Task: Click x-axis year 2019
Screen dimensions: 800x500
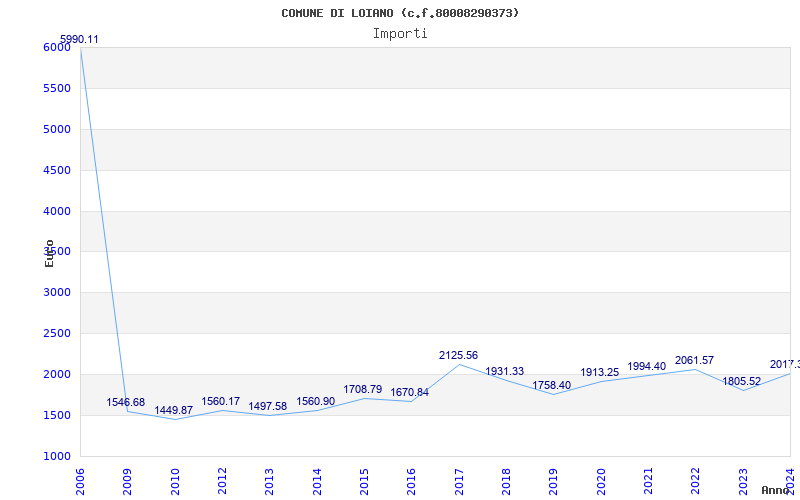Action: [553, 482]
